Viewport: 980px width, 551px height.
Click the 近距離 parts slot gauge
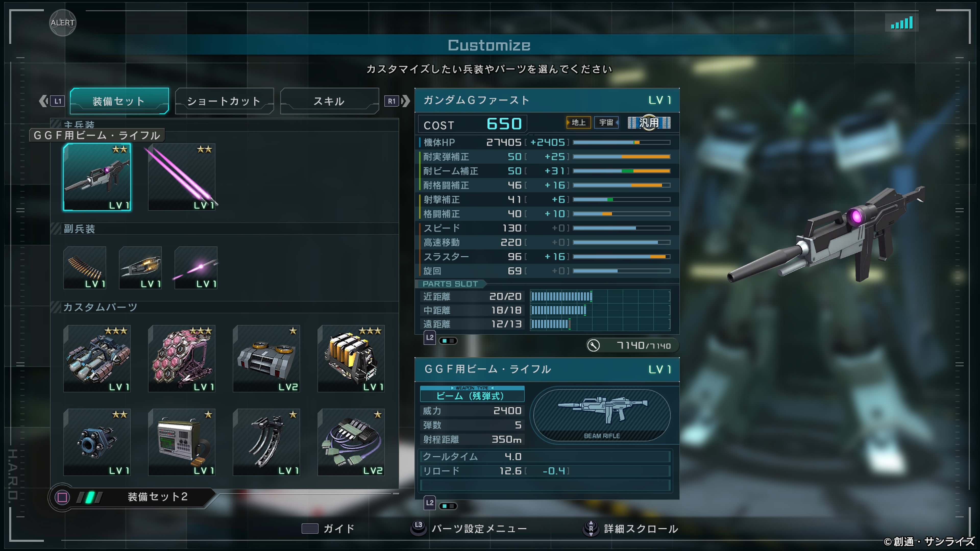pos(600,296)
